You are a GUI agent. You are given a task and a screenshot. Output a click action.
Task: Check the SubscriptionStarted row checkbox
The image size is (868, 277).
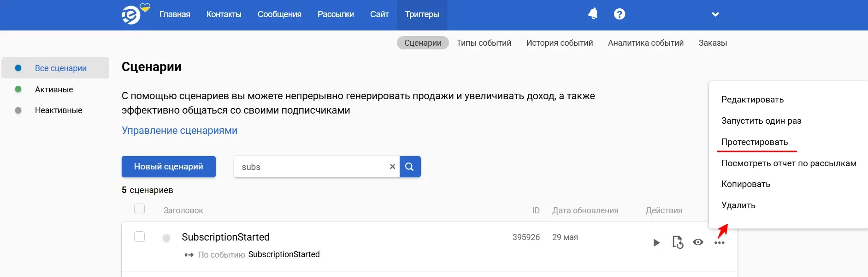pyautogui.click(x=139, y=237)
